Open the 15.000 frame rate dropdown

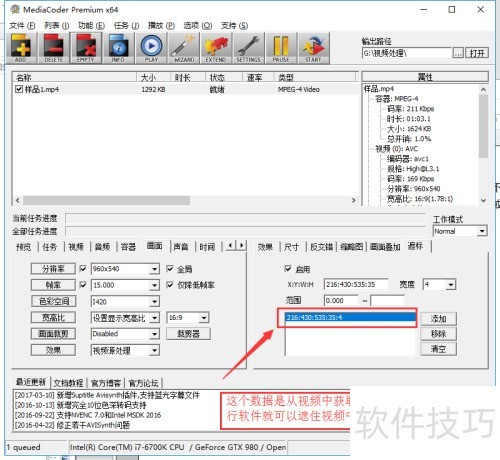154,285
